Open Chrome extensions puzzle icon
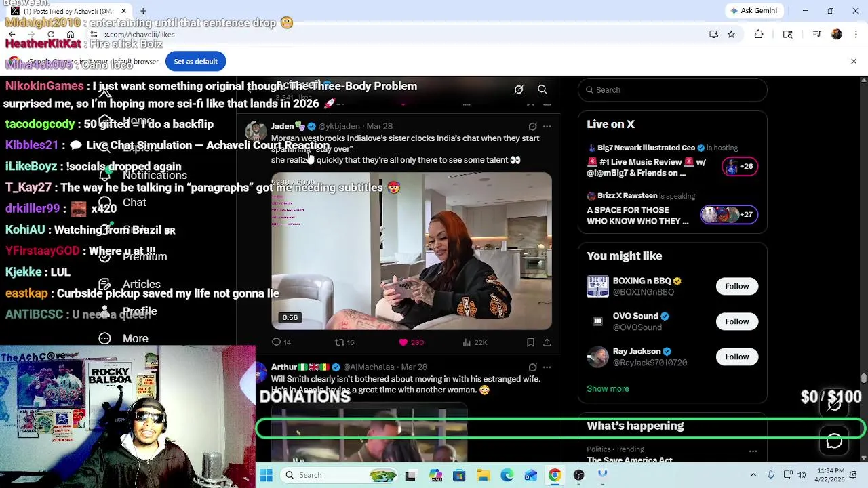Viewport: 868px width, 488px height. tap(759, 34)
